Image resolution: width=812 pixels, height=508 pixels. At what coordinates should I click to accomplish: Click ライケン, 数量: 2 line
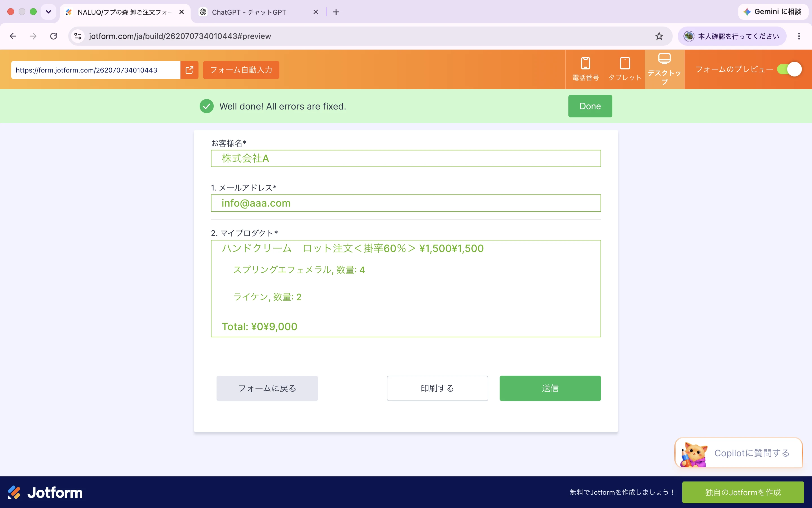[267, 297]
